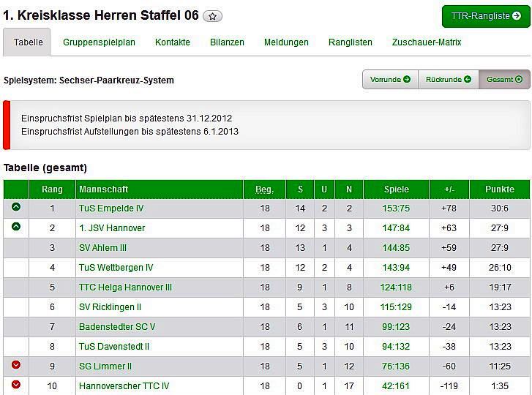Open the Gruppenspielplan tab
This screenshot has width=532, height=395.
(99, 42)
